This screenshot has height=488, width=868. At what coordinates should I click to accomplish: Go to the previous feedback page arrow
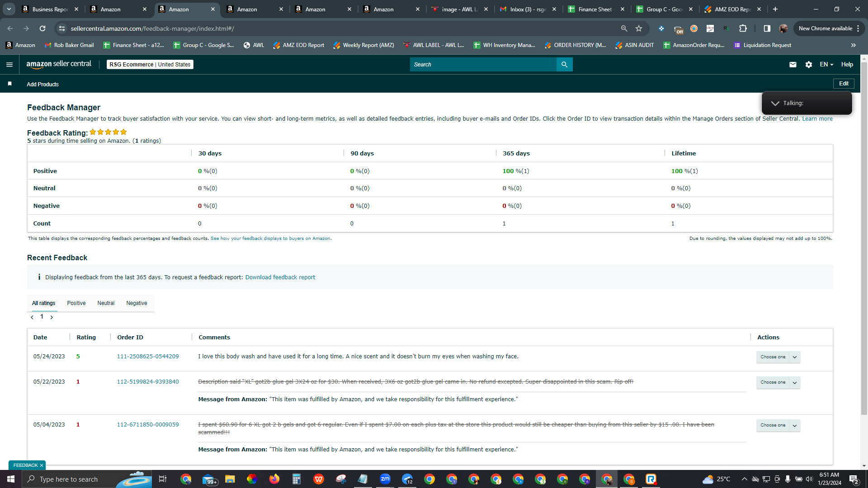32,317
